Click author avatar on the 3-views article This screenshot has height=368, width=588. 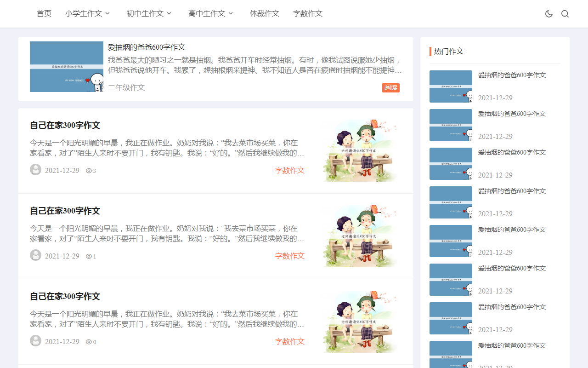(35, 170)
